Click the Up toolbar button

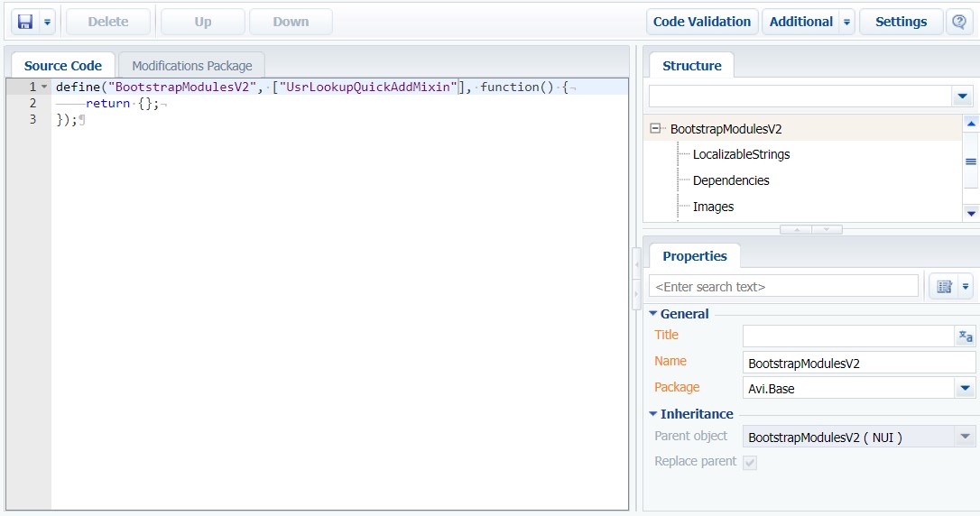click(x=202, y=22)
